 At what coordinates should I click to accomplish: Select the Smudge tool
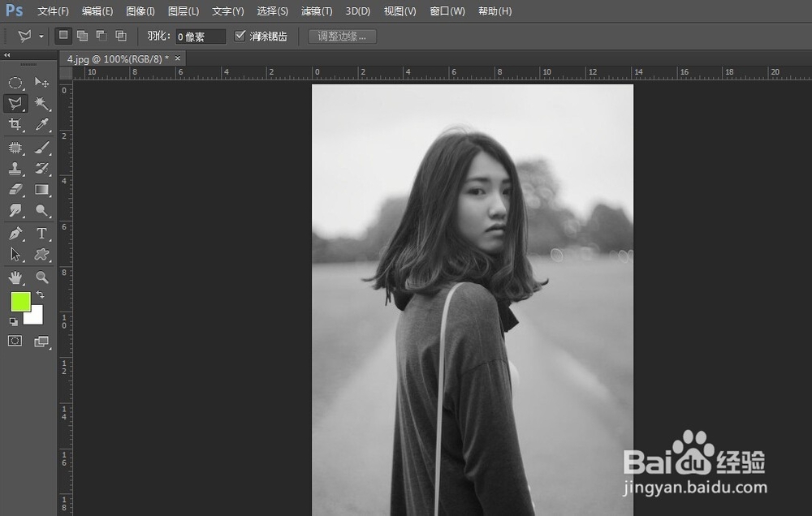[15, 210]
